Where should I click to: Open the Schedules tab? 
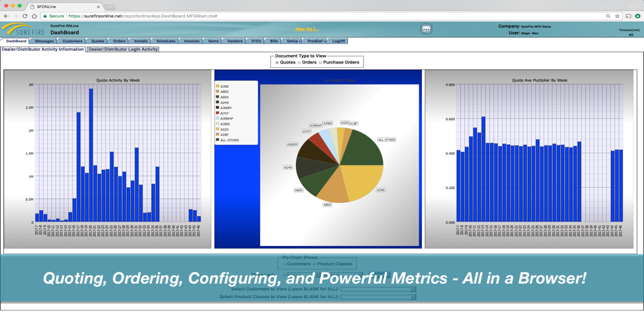tap(166, 41)
